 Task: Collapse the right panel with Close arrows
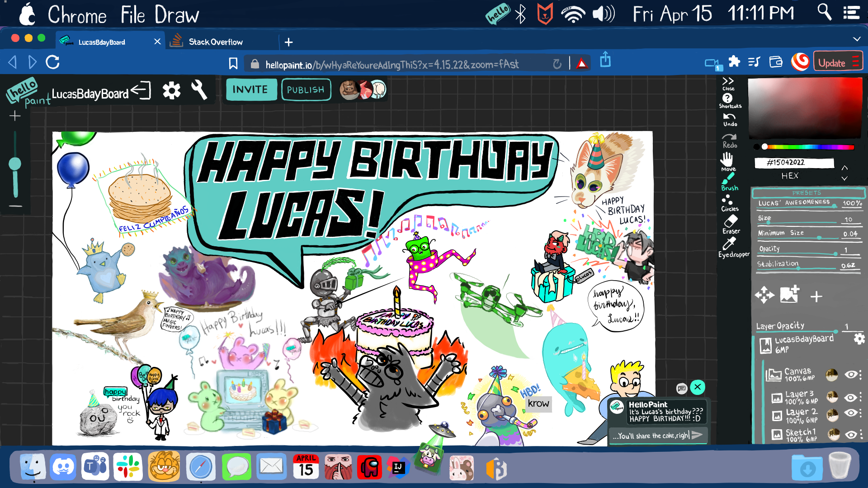[728, 82]
